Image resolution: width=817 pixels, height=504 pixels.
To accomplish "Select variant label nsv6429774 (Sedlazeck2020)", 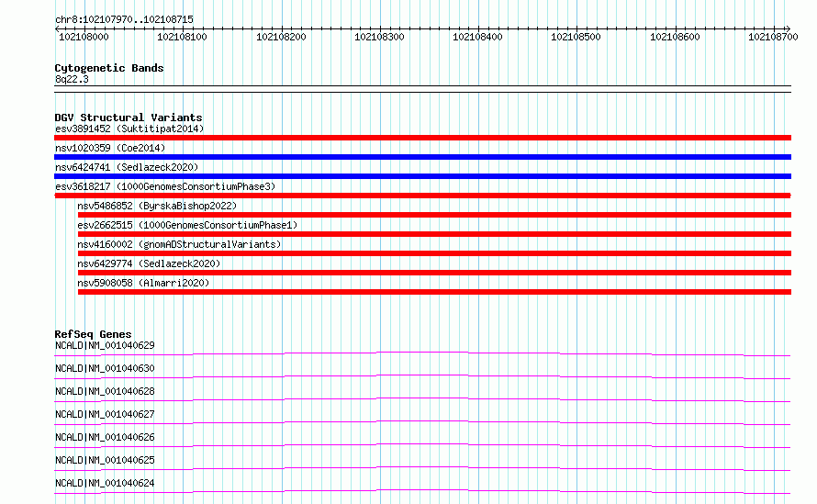I will coord(149,263).
